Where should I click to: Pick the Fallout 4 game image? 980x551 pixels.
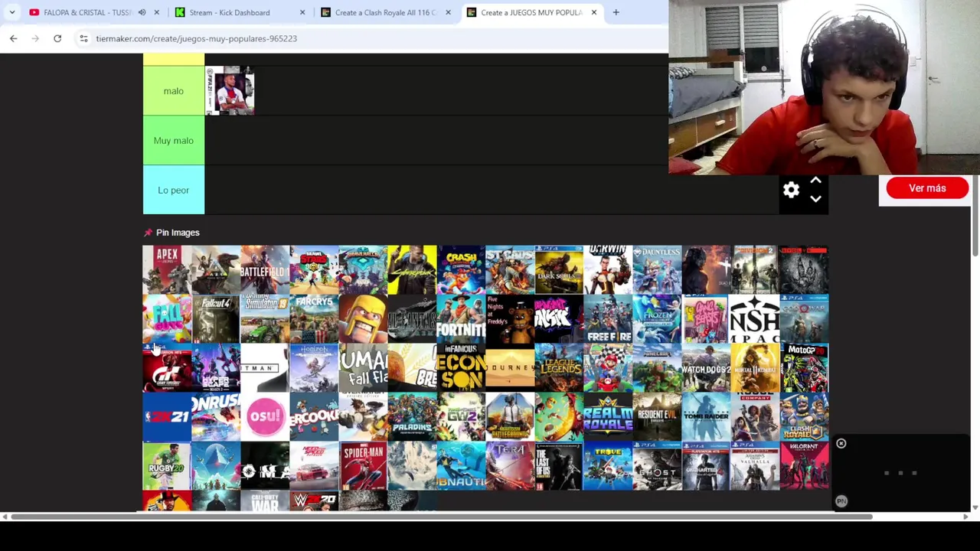point(216,319)
